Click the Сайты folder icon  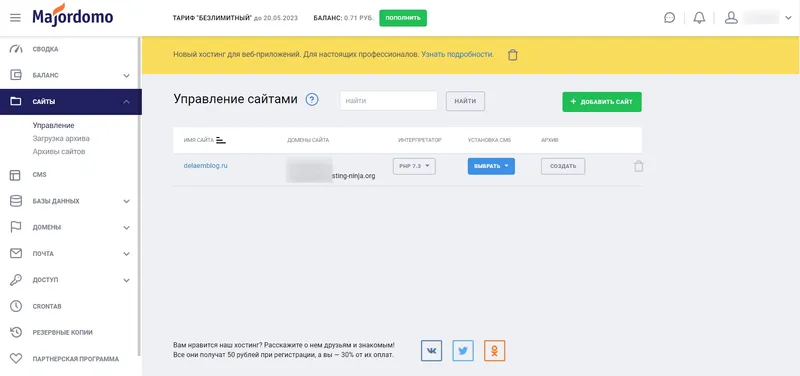click(16, 102)
